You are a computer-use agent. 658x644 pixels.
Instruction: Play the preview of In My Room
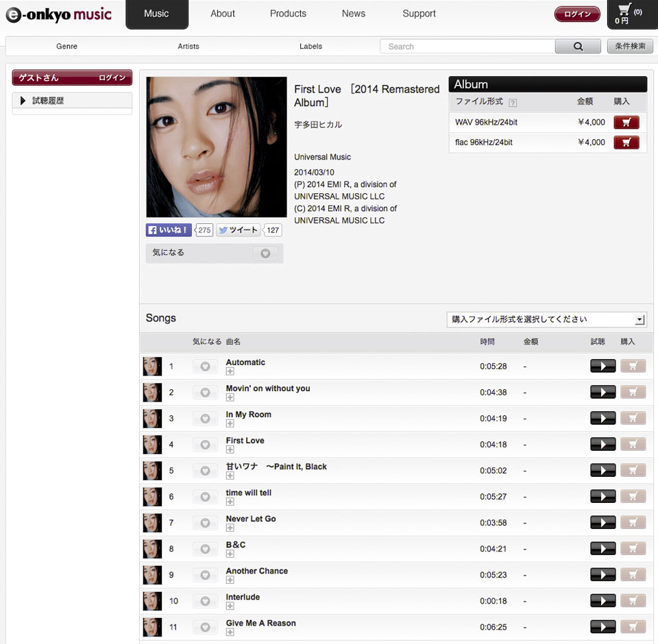[602, 418]
